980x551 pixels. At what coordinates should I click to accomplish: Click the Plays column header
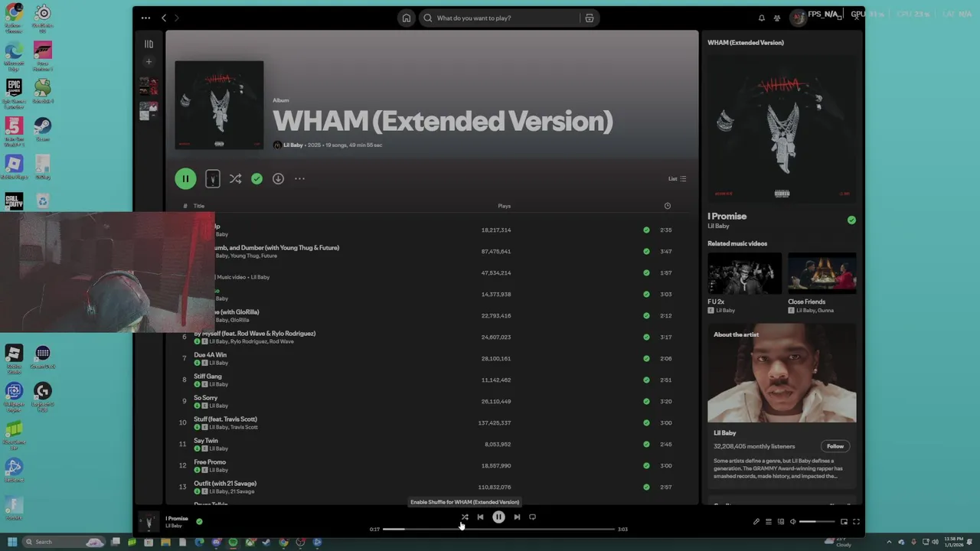click(505, 206)
